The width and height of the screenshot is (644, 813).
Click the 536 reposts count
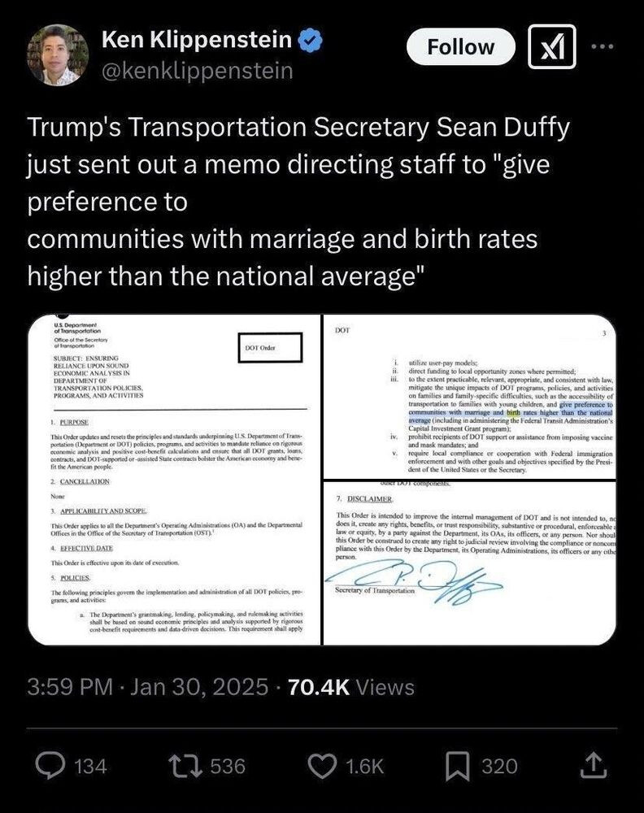click(228, 767)
